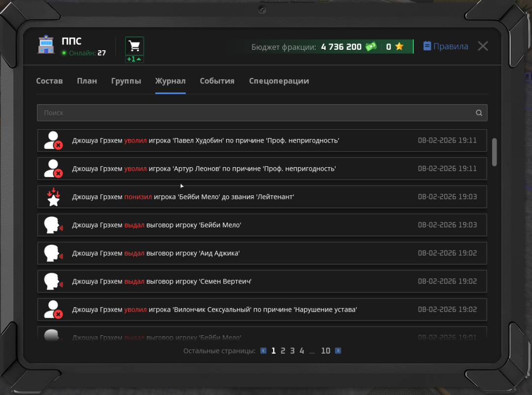Click the search magnifier icon
The image size is (532, 395).
[x=479, y=113]
